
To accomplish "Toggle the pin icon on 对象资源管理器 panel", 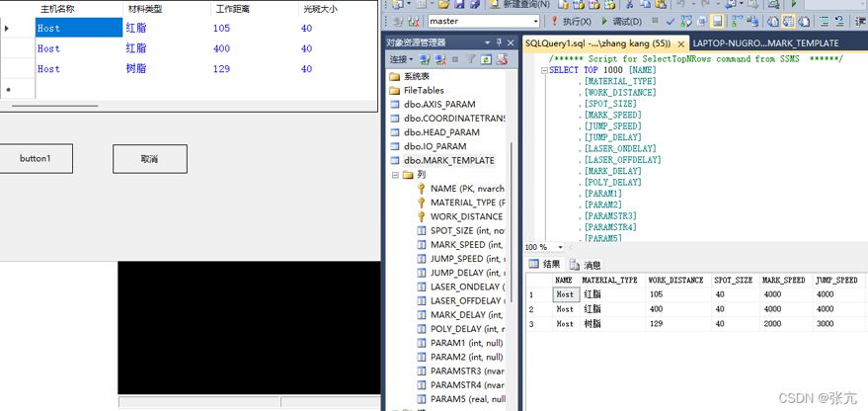I will coord(499,42).
